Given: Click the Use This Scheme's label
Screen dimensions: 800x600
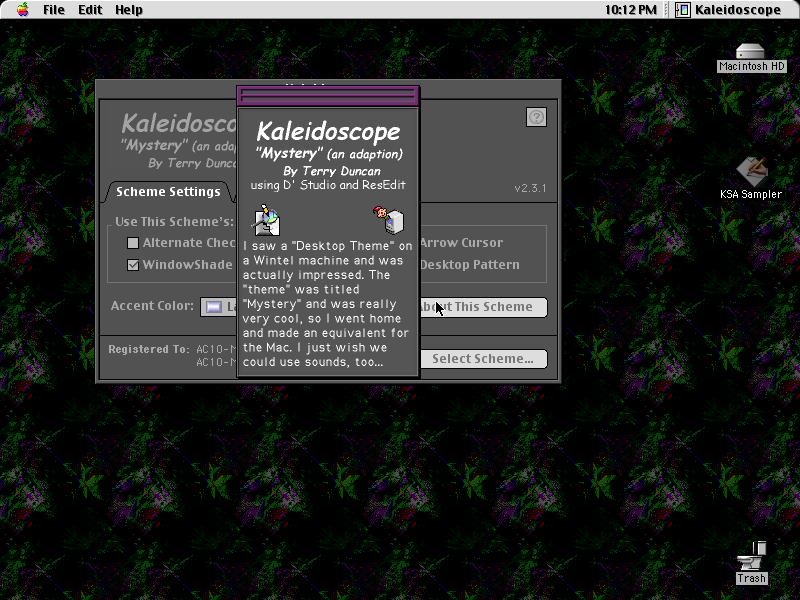Looking at the screenshot, I should 174,222.
